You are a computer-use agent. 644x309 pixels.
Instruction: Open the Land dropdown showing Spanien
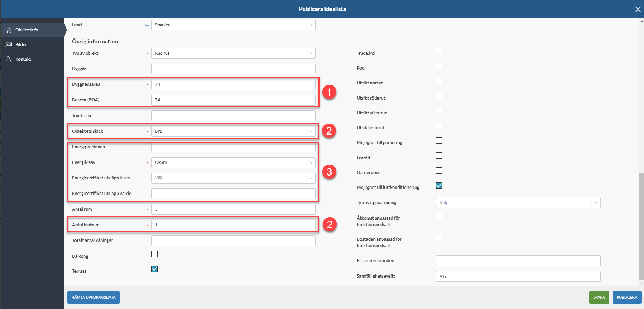click(x=233, y=25)
